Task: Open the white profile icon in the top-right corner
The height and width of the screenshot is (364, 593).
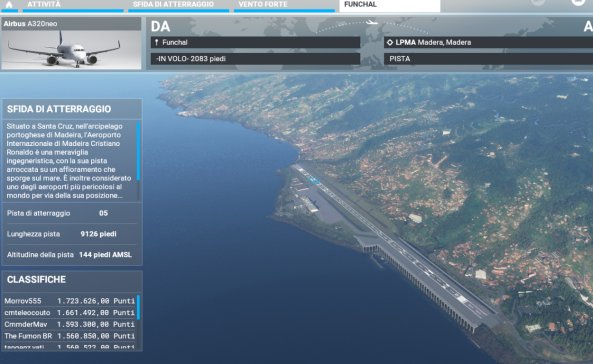Action: (x=578, y=2)
